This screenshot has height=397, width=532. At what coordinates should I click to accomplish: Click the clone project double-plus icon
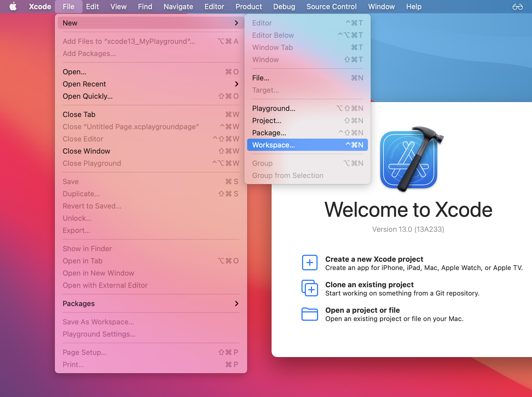310,288
